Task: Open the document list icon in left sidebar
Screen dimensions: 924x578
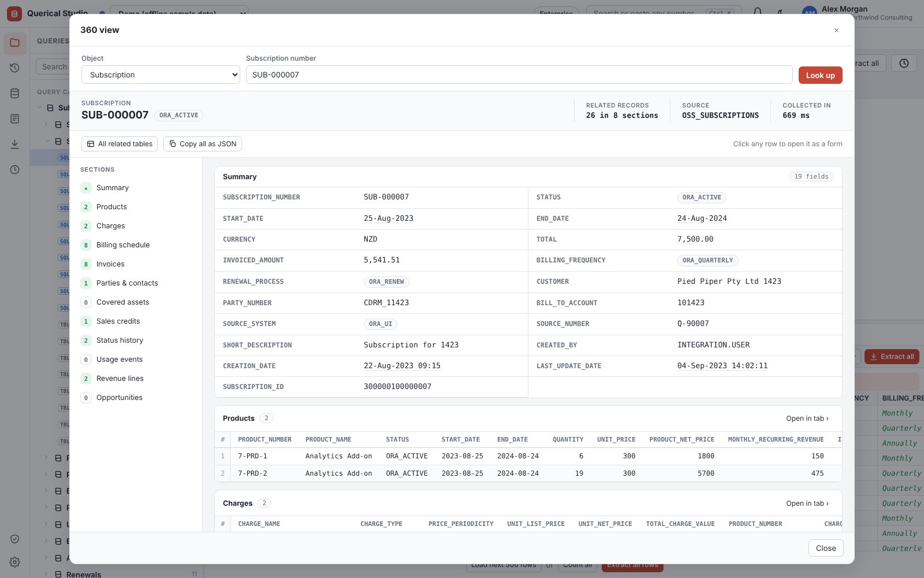Action: [15, 119]
